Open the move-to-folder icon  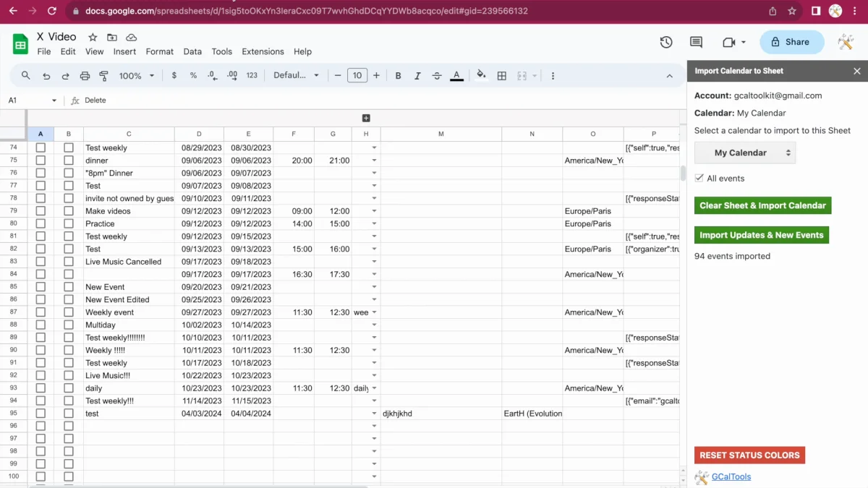112,37
